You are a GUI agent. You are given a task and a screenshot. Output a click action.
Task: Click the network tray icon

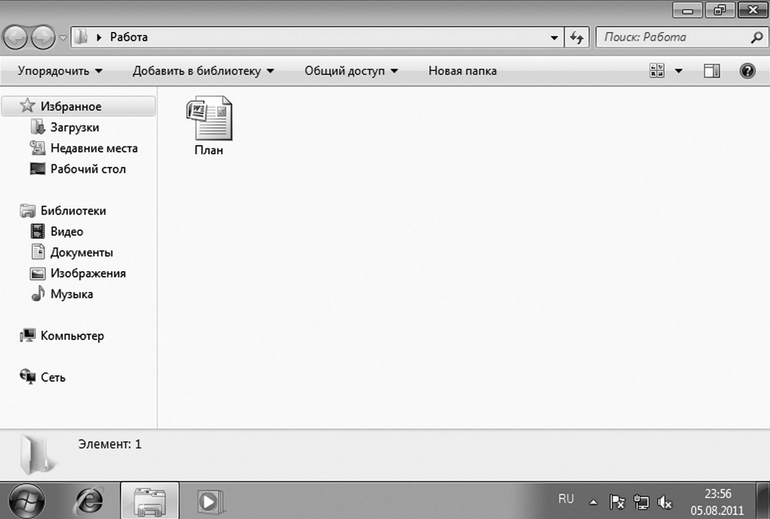coord(641,502)
